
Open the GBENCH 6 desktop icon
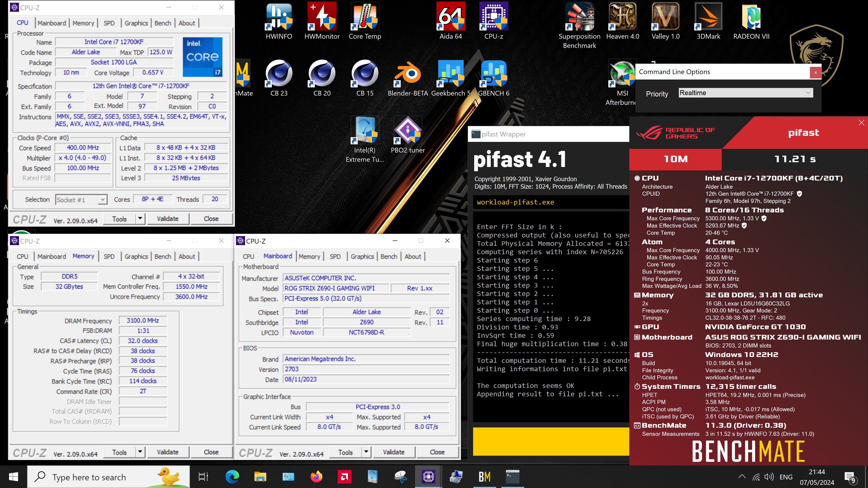tap(494, 78)
